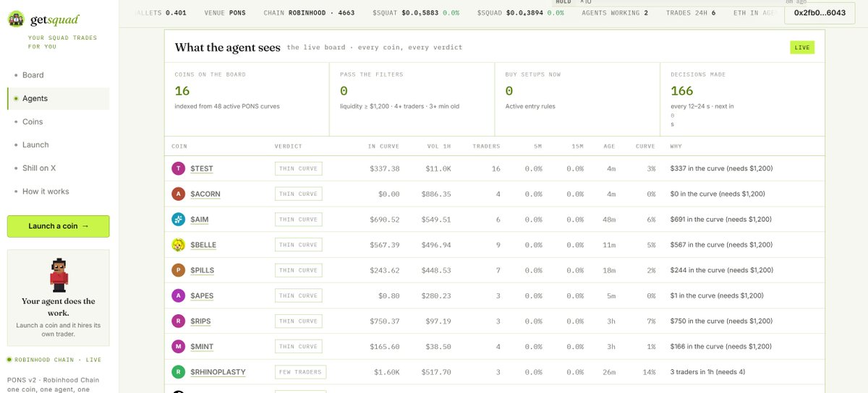Click THIN CURVE verdict for $PILLS
The image size is (868, 393).
(299, 270)
